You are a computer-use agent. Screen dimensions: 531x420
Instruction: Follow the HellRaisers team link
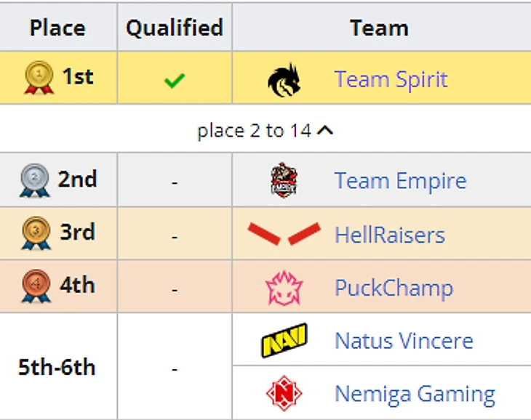(389, 234)
